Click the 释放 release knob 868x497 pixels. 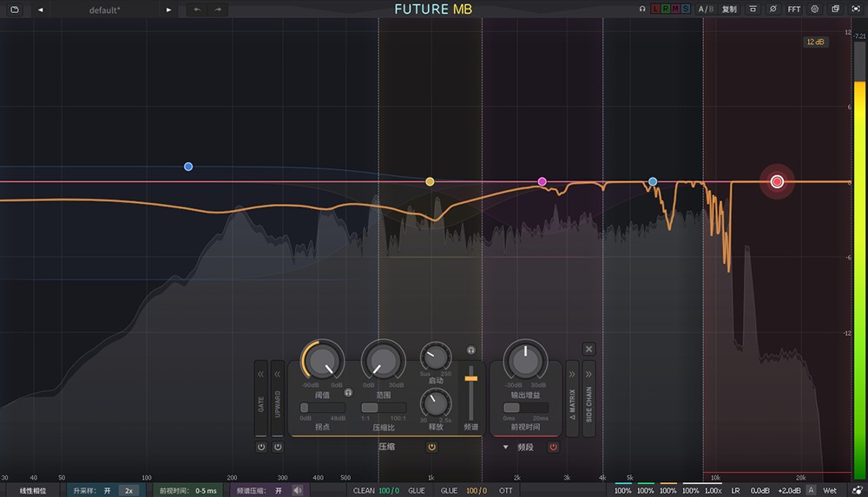(x=436, y=403)
